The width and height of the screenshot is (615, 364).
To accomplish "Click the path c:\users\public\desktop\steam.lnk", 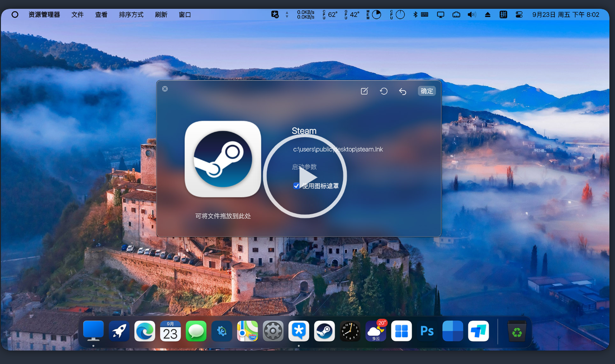I will coord(338,149).
